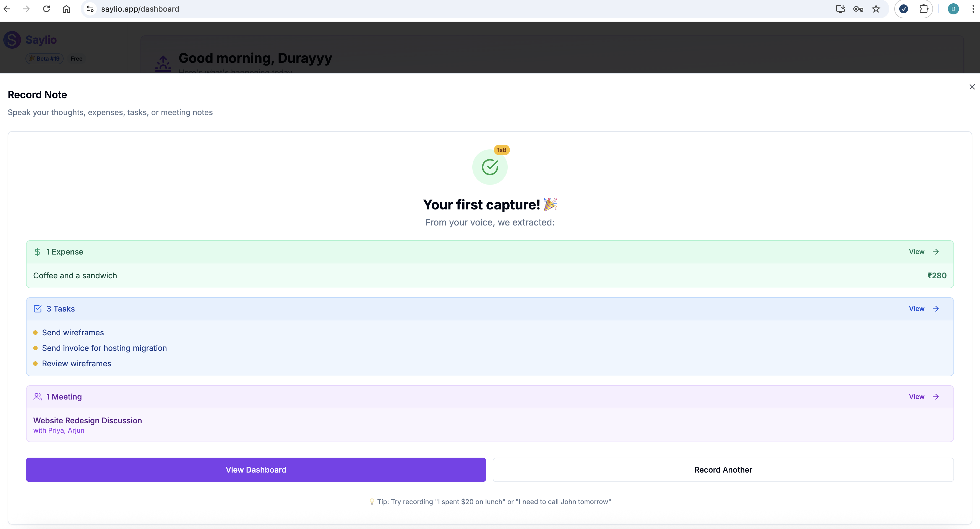Click the back navigation arrow
Image resolution: width=980 pixels, height=529 pixels.
7,9
